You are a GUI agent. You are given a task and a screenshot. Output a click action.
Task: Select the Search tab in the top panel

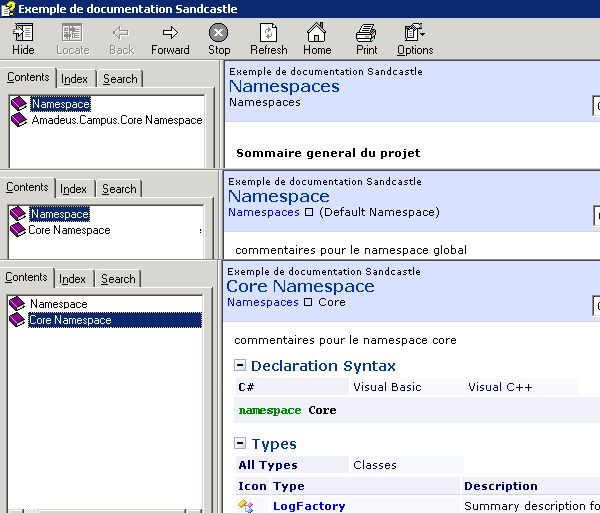[120, 79]
